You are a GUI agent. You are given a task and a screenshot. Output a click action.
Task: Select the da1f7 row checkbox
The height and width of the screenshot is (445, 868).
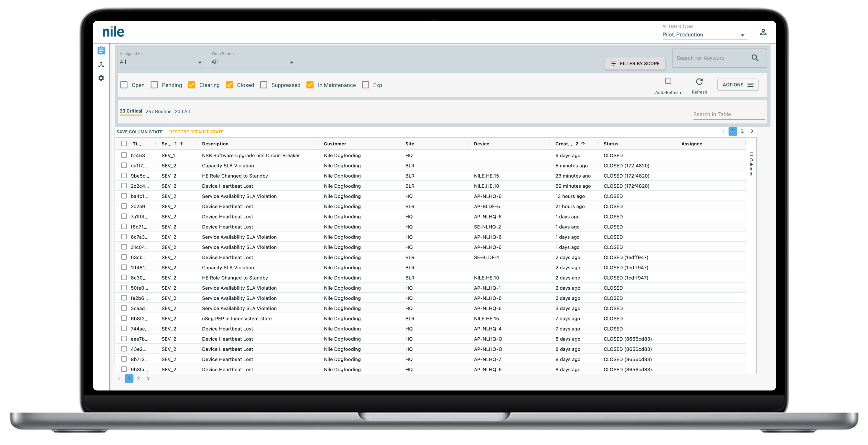tap(124, 165)
